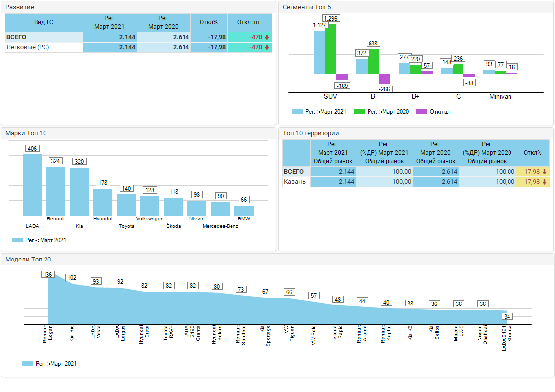555x392 pixels.
Task: Select the Модели Топ 20 panel title
Action: coord(28,260)
